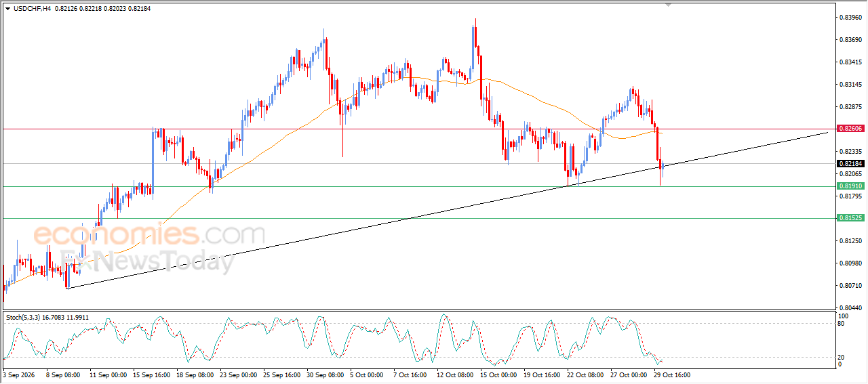
Task: Click the 0.82335 price axis label
Action: [850, 151]
